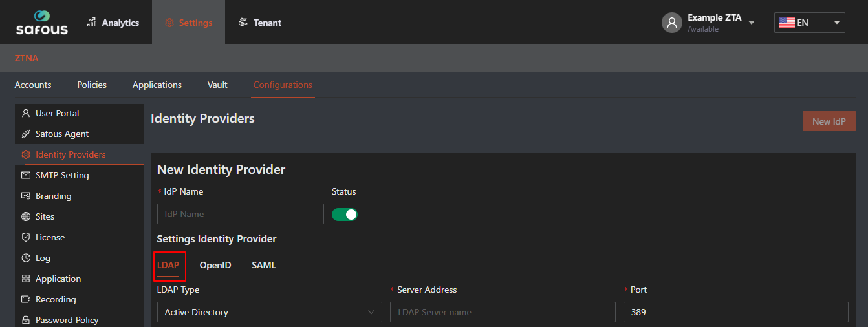
Task: Click the user avatar icon
Action: [672, 23]
